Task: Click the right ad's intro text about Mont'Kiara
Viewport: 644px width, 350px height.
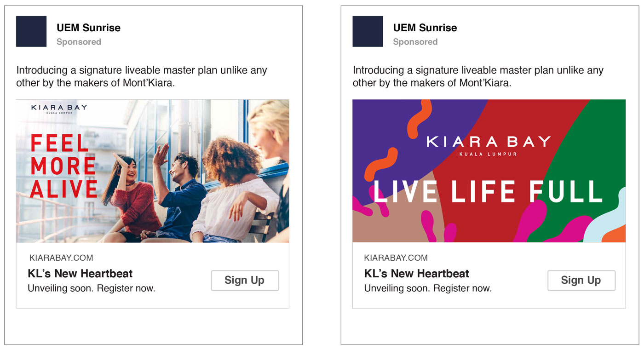Action: click(x=478, y=77)
